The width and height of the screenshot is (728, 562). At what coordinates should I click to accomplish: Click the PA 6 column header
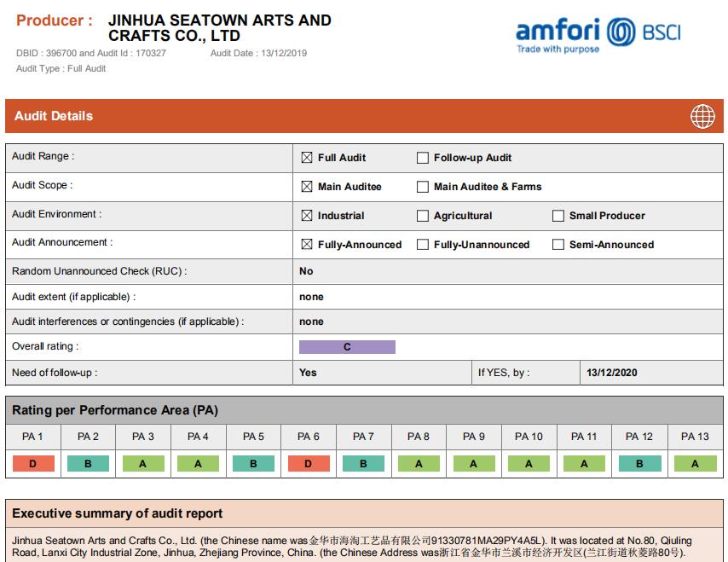coord(309,437)
